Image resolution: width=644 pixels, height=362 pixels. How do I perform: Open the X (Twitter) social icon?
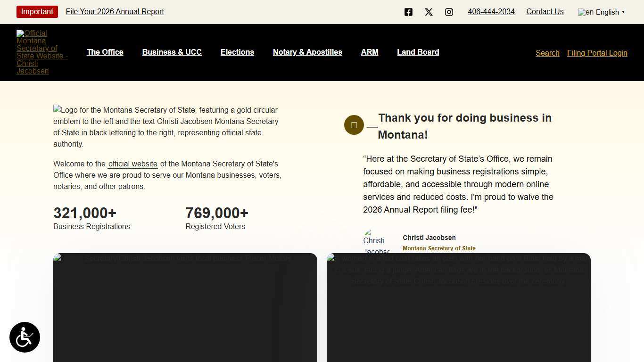coord(429,12)
